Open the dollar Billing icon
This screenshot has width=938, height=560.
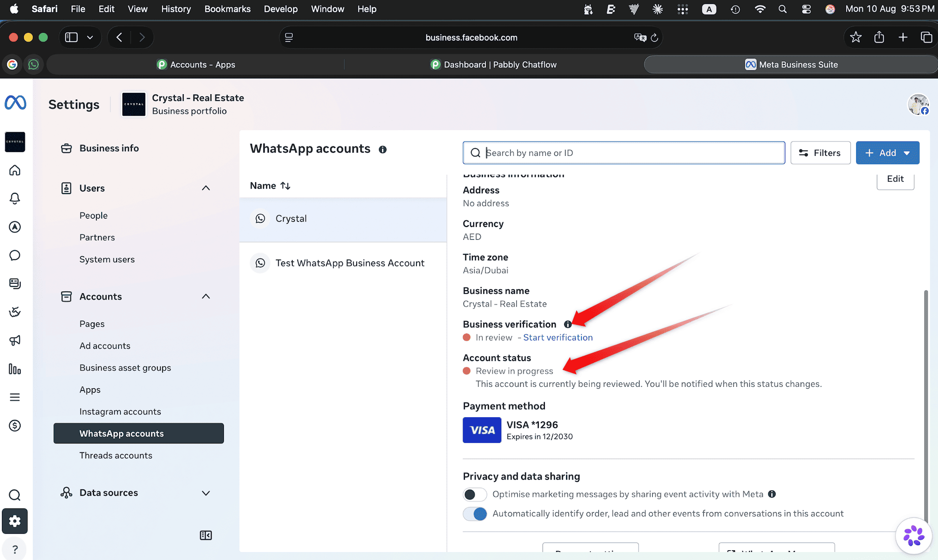(15, 426)
